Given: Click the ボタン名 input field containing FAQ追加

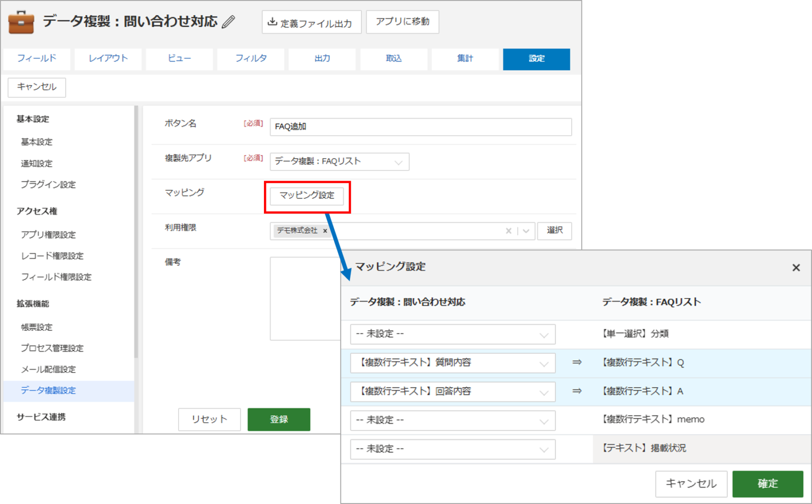Looking at the screenshot, I should (421, 127).
